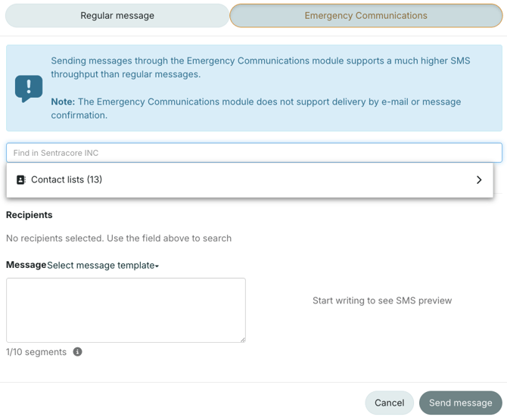Click the caret beside message template
Screen dimensions: 507x420
[x=157, y=266]
